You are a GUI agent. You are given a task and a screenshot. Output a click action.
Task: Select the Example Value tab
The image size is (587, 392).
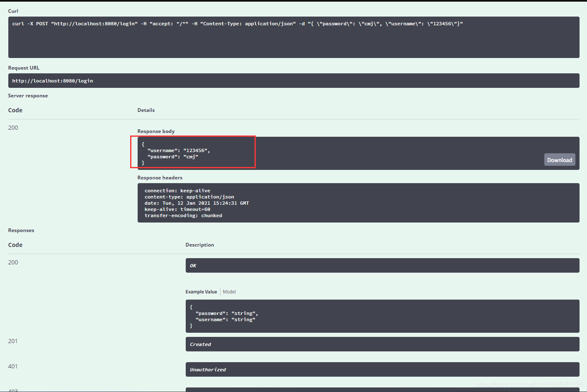point(201,292)
